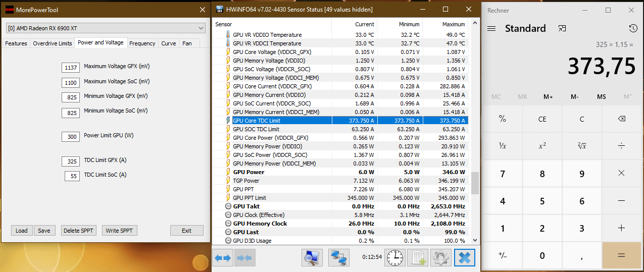Screen dimensions: 644x272
Task: Click the calculator CE button
Action: tap(542, 119)
